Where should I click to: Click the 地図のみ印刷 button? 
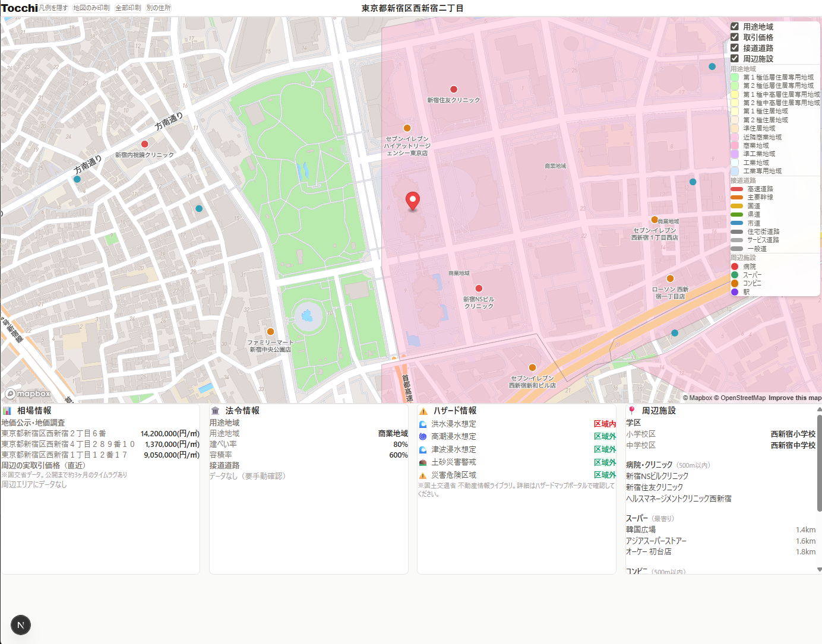click(91, 8)
